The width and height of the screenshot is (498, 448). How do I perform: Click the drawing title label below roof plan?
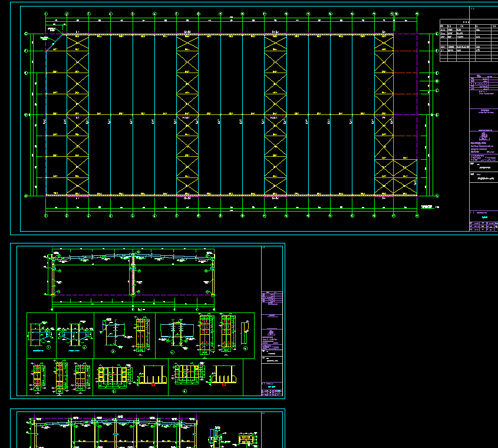click(x=427, y=207)
